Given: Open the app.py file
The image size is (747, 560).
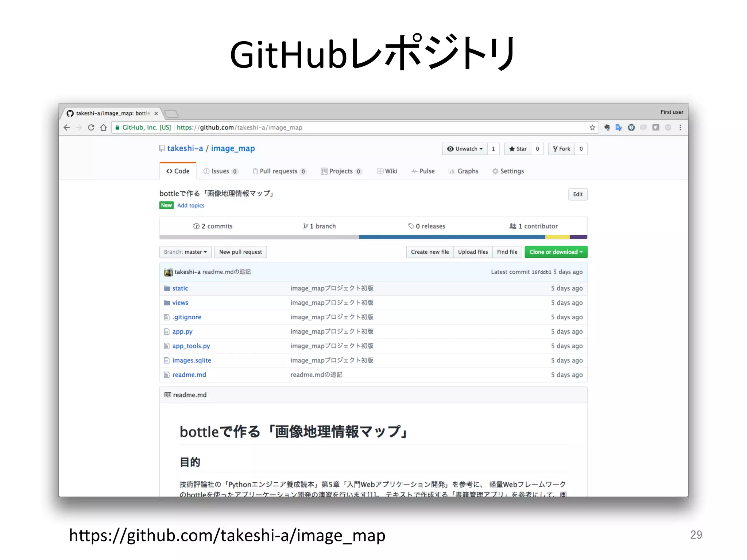Looking at the screenshot, I should pyautogui.click(x=182, y=332).
